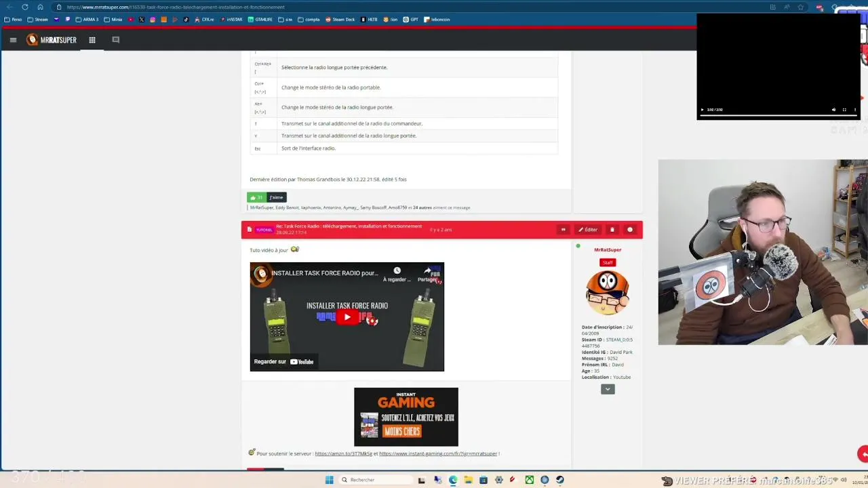868x488 pixels.
Task: Seek on the overlay video progress bar
Action: pos(778,116)
